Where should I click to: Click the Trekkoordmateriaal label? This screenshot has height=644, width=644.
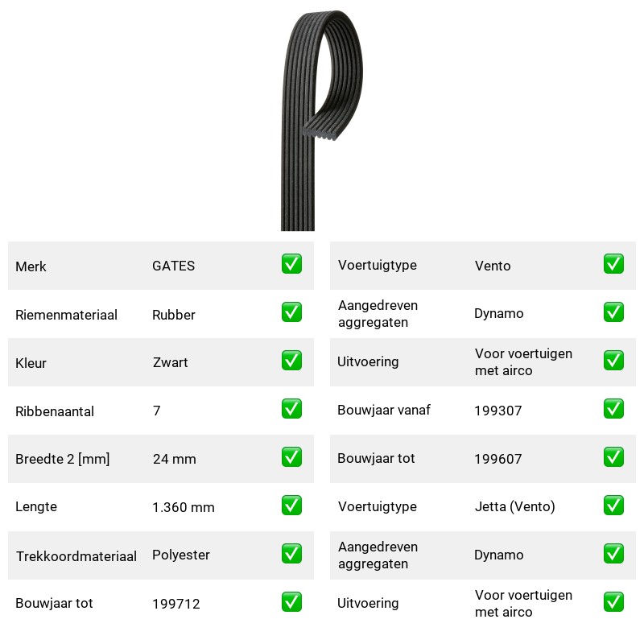tap(76, 556)
